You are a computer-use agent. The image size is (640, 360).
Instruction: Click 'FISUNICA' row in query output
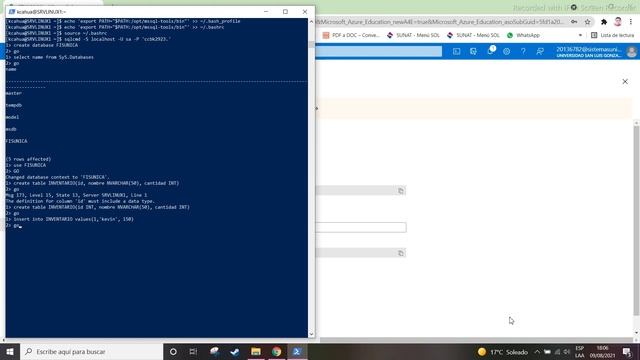[x=17, y=141]
